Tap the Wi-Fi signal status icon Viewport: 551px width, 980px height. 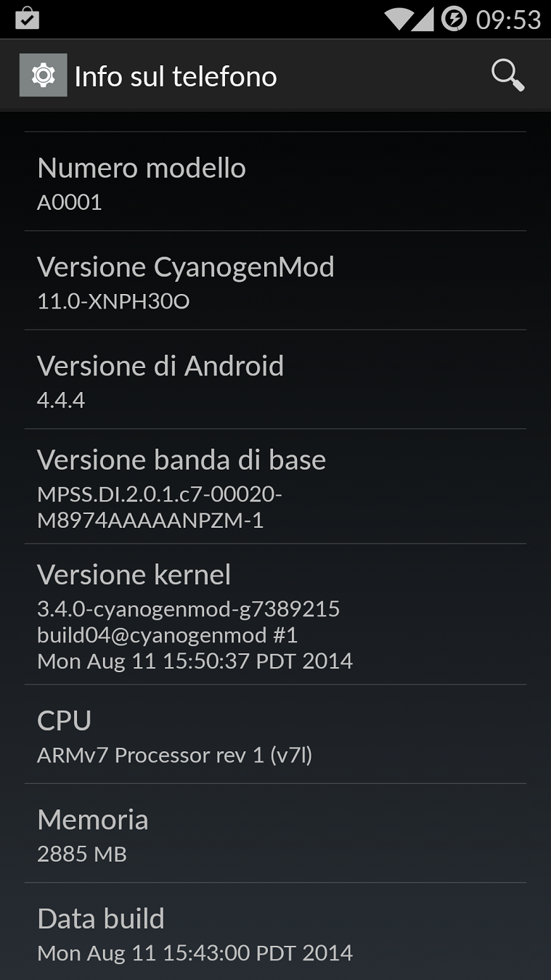399,19
